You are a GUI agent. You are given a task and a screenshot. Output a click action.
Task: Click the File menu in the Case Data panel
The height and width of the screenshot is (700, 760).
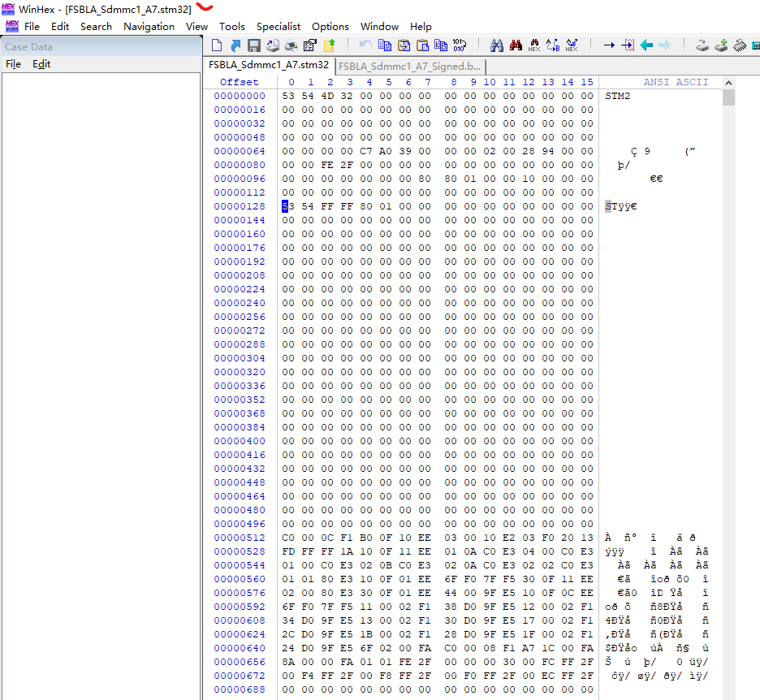click(13, 63)
